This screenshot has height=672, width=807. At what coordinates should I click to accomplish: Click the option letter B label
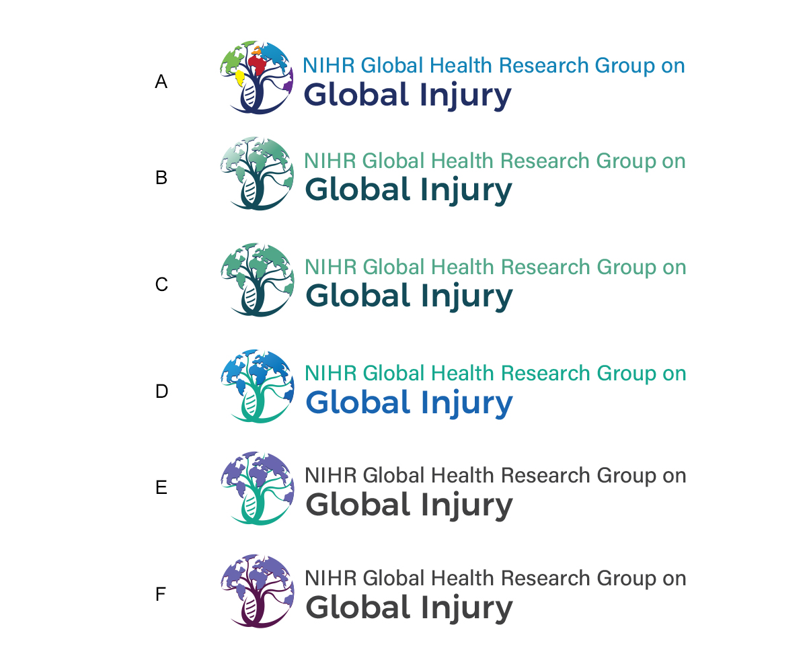click(161, 178)
